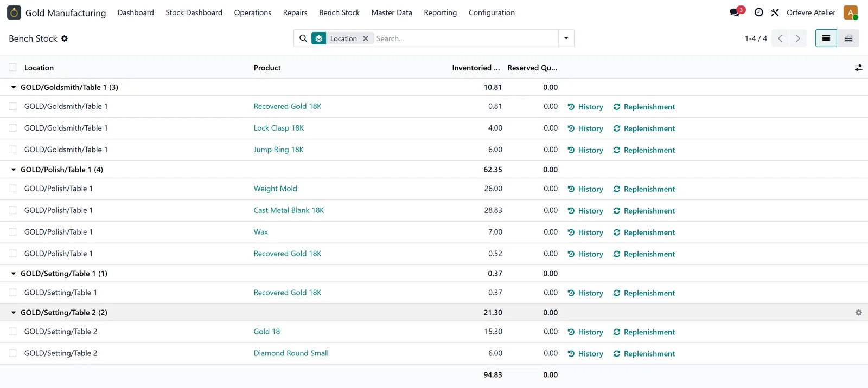Open History for Lock Clasp 18K
The image size is (868, 388).
point(585,128)
